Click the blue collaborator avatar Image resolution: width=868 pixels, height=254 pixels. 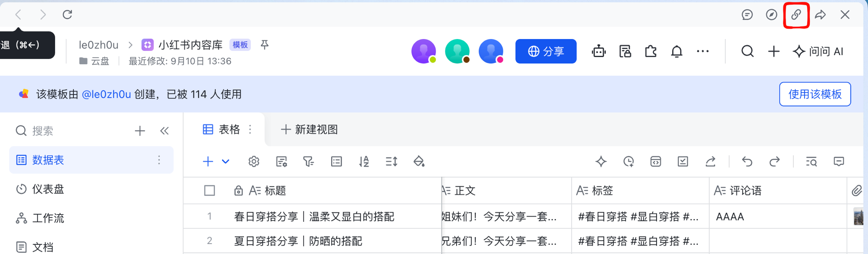[x=491, y=51]
